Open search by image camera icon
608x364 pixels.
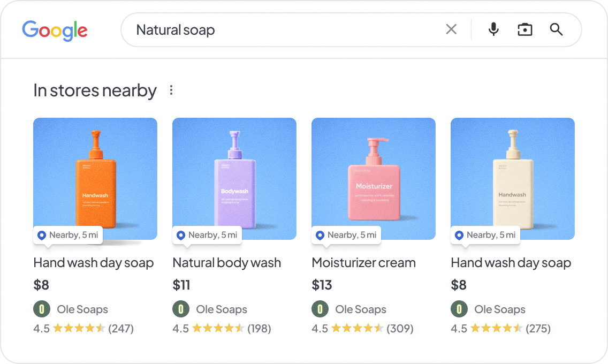pyautogui.click(x=525, y=29)
